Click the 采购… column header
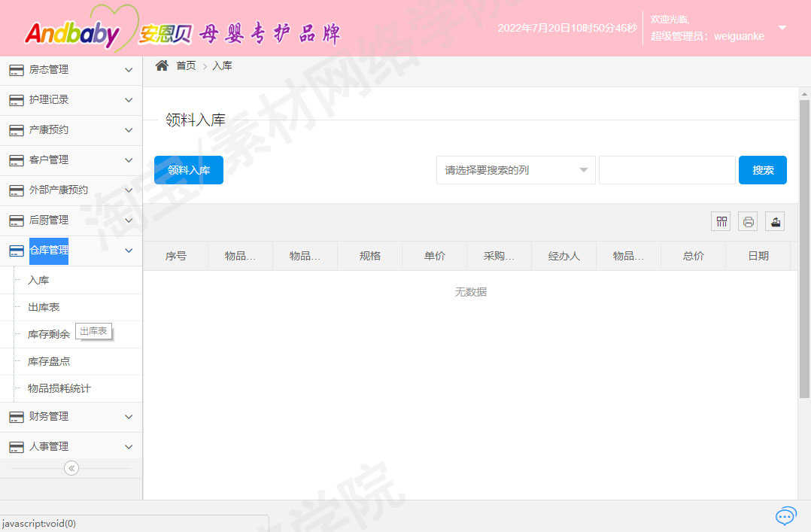This screenshot has width=811, height=532. [x=499, y=256]
